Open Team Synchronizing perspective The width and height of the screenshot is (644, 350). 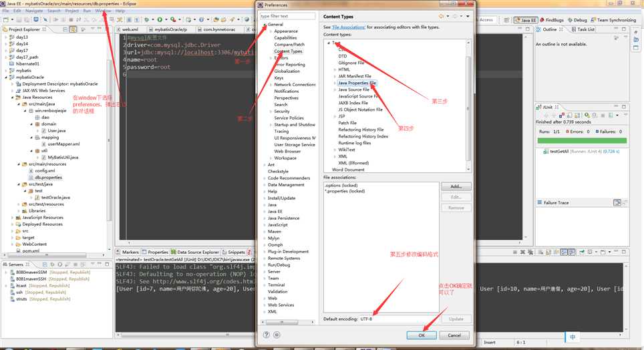613,20
